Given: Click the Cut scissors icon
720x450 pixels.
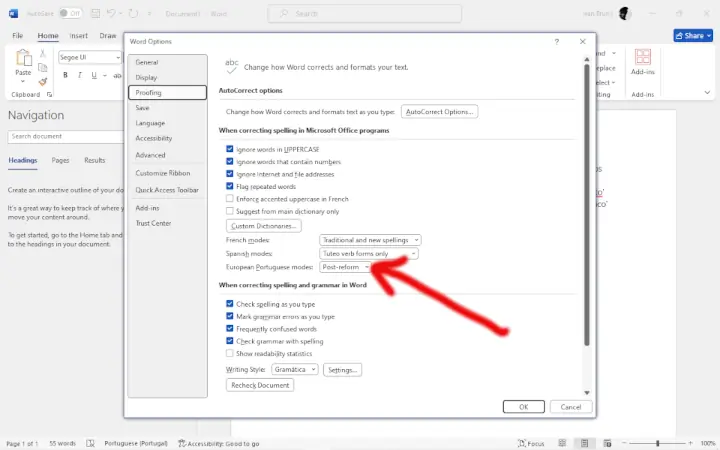Looking at the screenshot, I should pyautogui.click(x=43, y=53).
